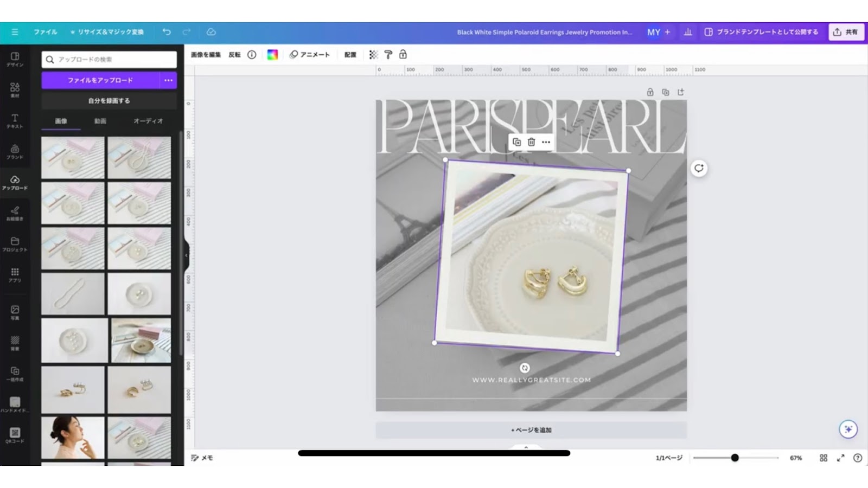Open 配置 position panel
Image resolution: width=868 pixels, height=488 pixels.
pyautogui.click(x=350, y=55)
